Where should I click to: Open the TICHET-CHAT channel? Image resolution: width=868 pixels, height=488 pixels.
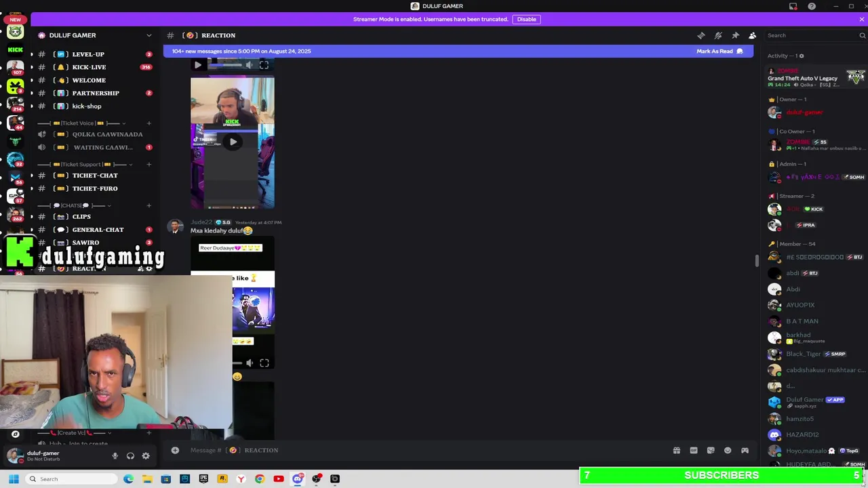pyautogui.click(x=95, y=176)
